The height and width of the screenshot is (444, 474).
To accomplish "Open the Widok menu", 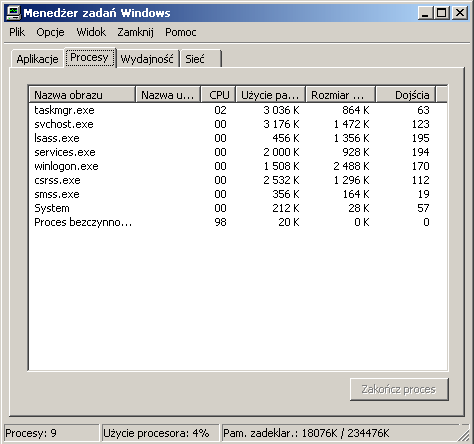I will pyautogui.click(x=91, y=32).
